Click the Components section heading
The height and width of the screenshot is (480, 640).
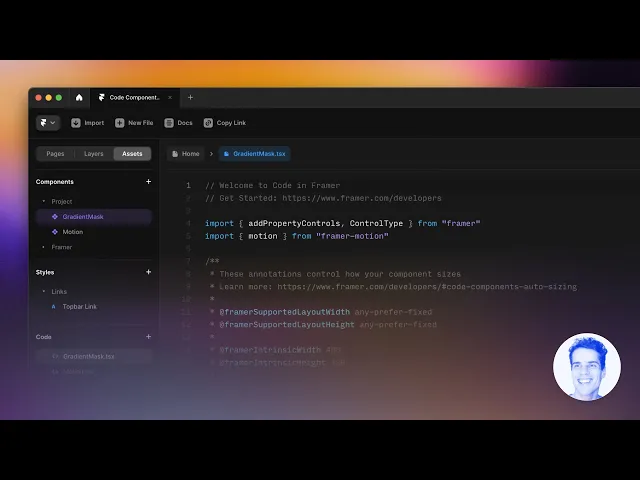(x=55, y=182)
